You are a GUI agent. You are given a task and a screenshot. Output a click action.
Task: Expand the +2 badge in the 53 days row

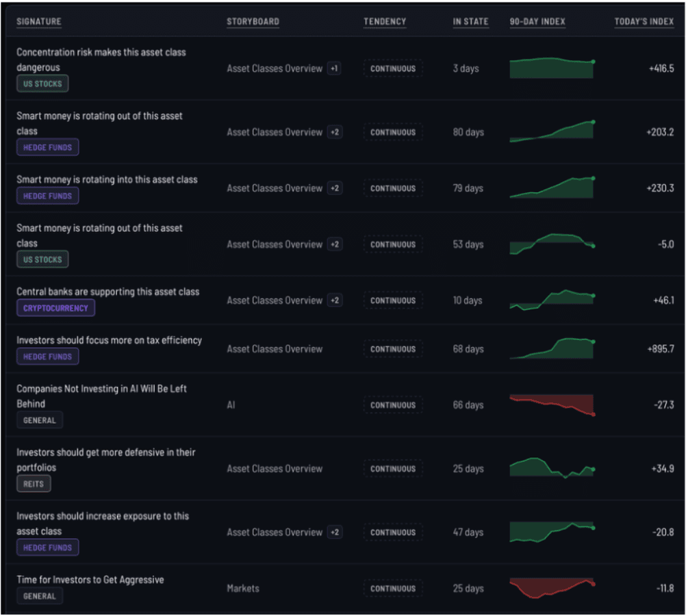[335, 244]
